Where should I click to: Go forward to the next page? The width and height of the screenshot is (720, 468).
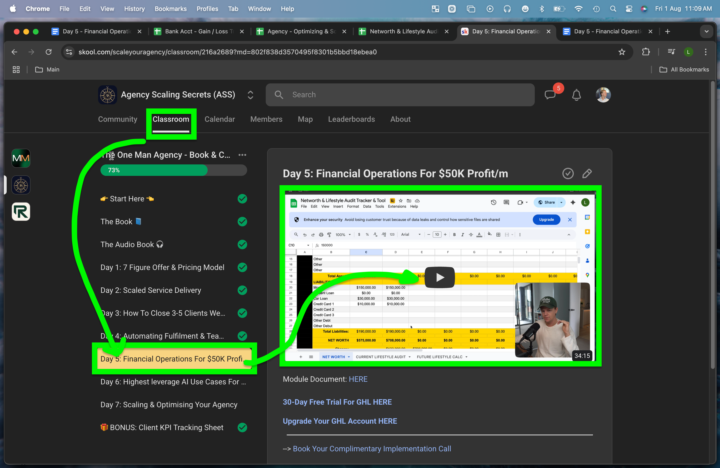click(x=31, y=52)
